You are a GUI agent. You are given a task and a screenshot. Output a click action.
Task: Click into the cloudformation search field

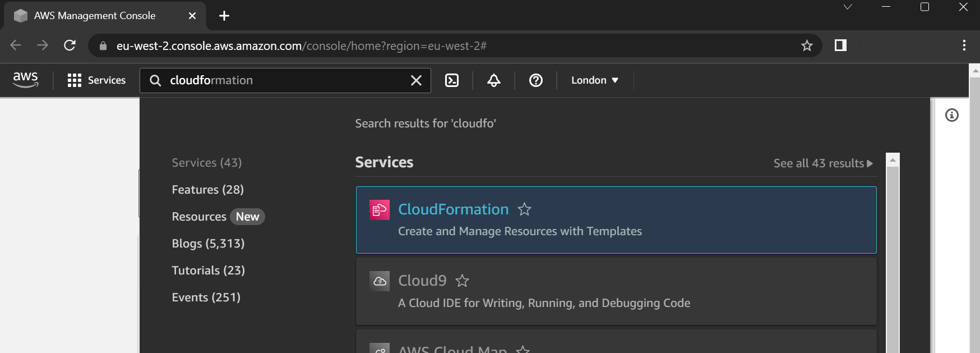[280, 80]
